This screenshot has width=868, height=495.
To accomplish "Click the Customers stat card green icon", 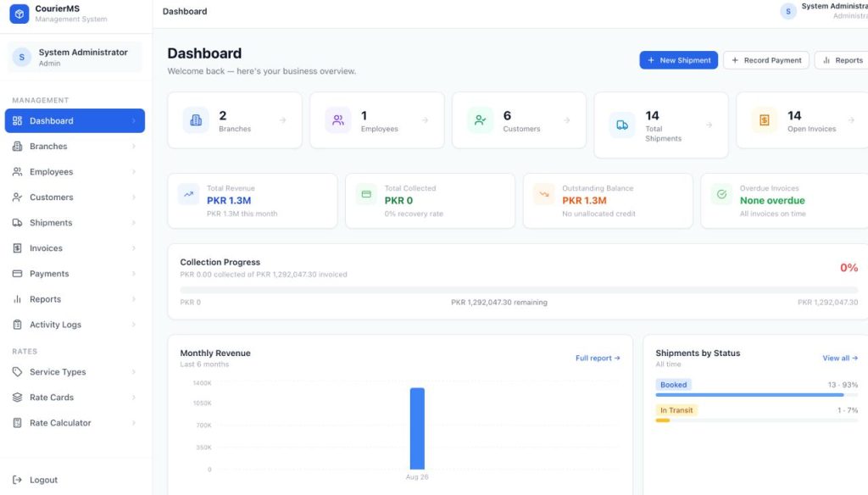I will click(x=480, y=120).
